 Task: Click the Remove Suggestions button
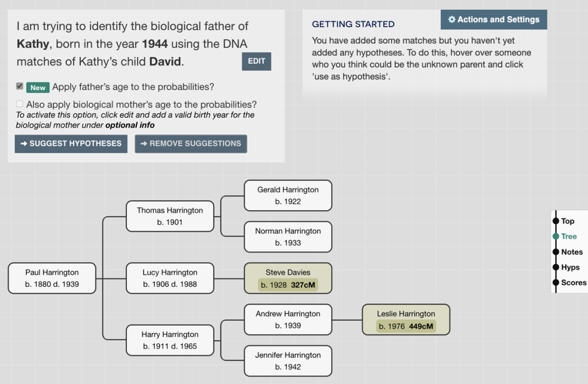191,144
